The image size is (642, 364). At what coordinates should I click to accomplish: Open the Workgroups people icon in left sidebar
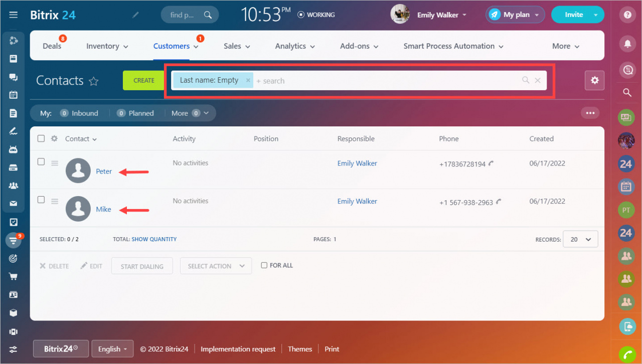coord(14,186)
